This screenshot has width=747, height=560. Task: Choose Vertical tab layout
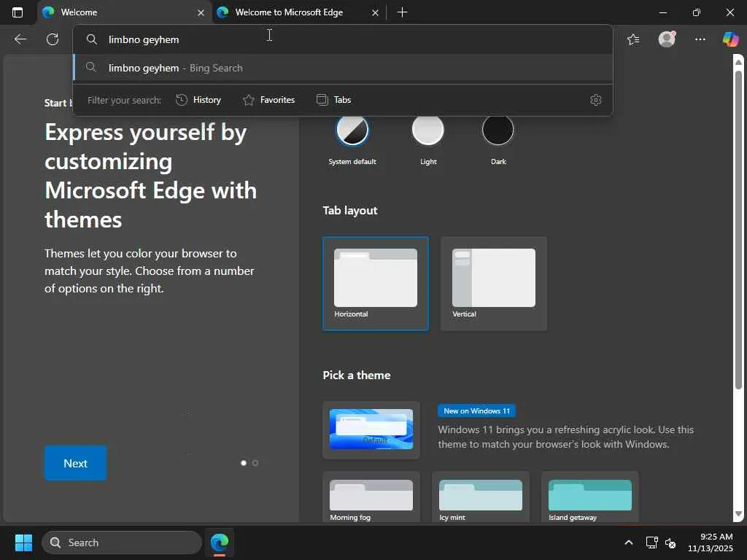click(494, 284)
